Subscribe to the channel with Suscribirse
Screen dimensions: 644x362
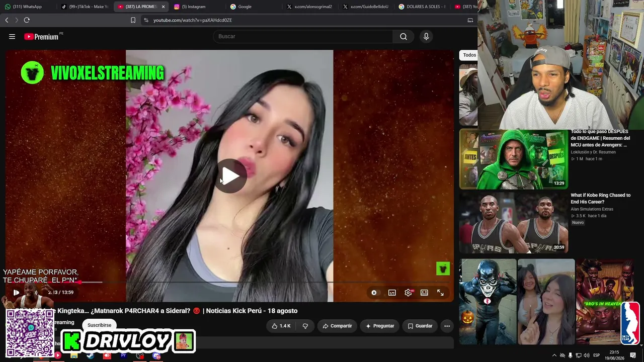[x=99, y=325]
